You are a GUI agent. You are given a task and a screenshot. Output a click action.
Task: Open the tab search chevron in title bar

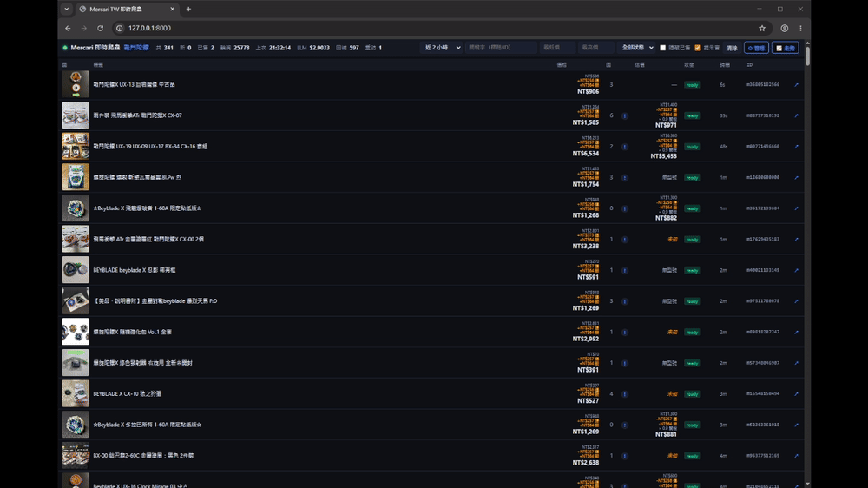click(x=67, y=9)
